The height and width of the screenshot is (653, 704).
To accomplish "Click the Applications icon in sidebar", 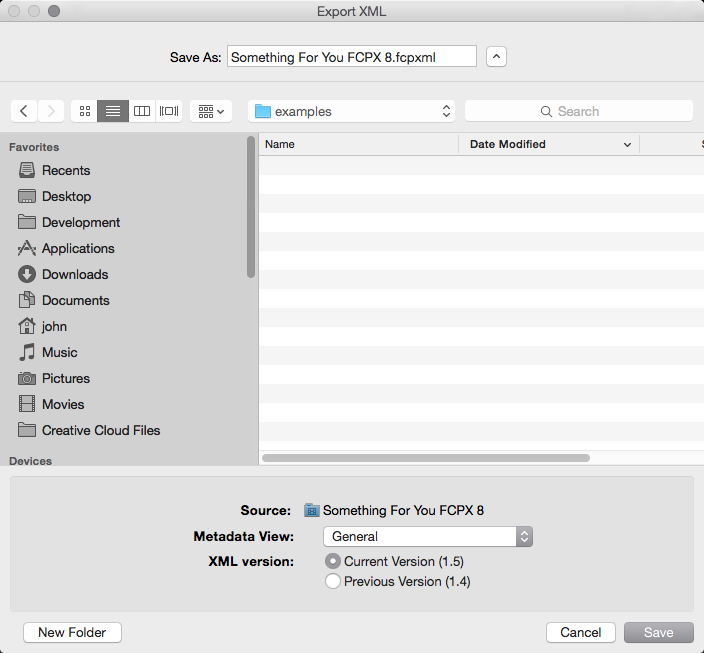I will pyautogui.click(x=26, y=248).
